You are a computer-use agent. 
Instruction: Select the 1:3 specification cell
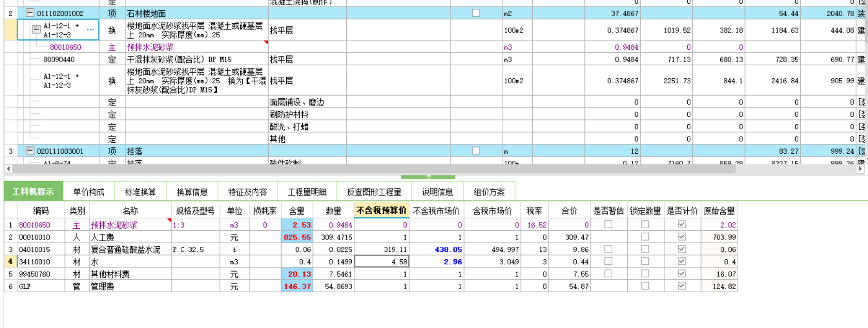[x=195, y=225]
